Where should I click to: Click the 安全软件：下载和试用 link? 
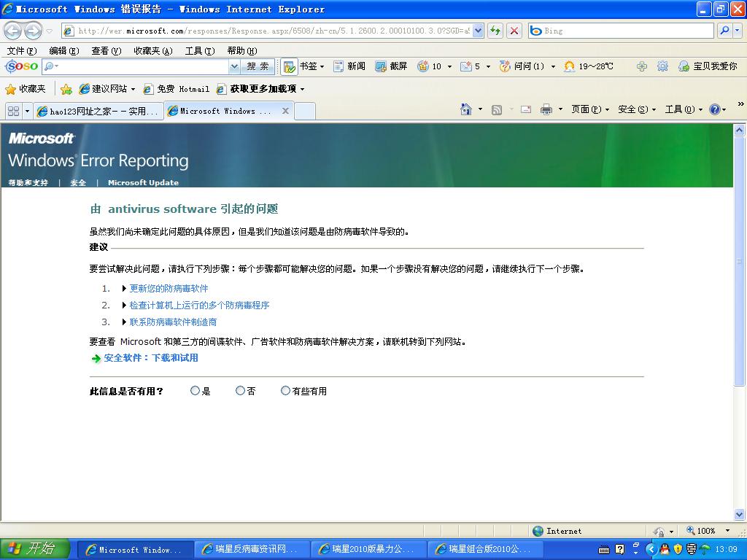click(x=151, y=358)
